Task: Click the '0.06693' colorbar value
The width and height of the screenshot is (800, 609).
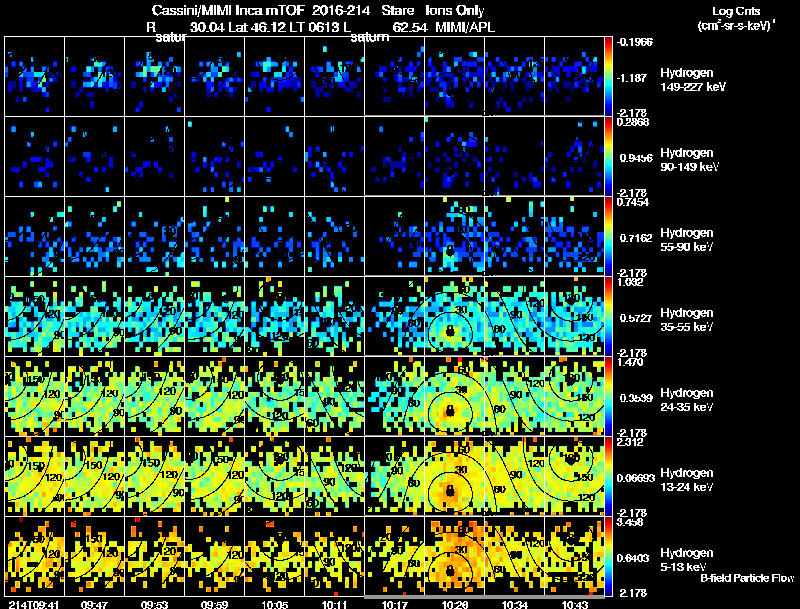Action: 636,478
